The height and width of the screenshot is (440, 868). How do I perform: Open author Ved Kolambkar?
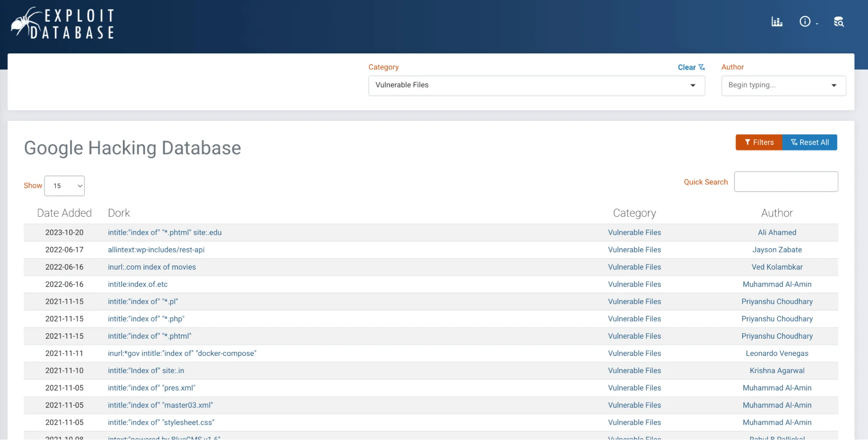(x=777, y=267)
